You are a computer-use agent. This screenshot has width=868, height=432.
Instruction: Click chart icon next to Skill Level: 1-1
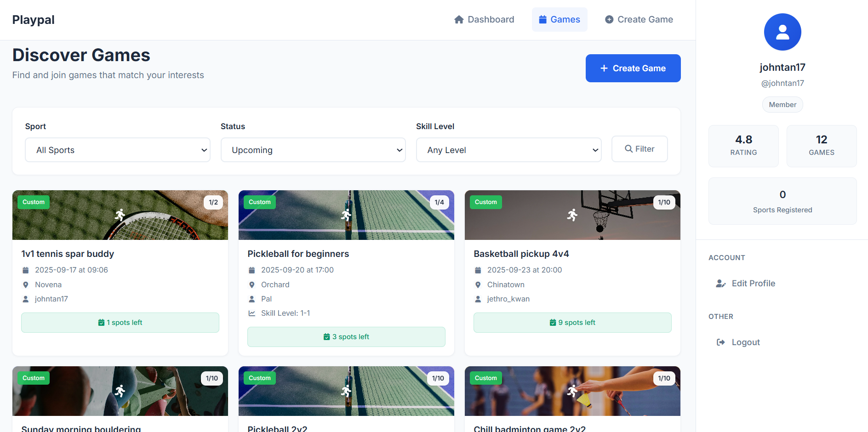coord(252,313)
